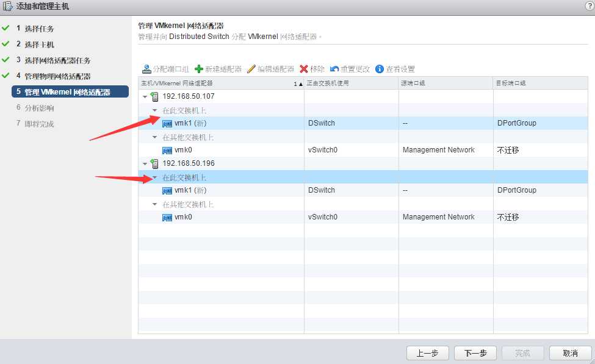Click the green plus New adapter icon
This screenshot has width=595, height=364.
coord(199,69)
